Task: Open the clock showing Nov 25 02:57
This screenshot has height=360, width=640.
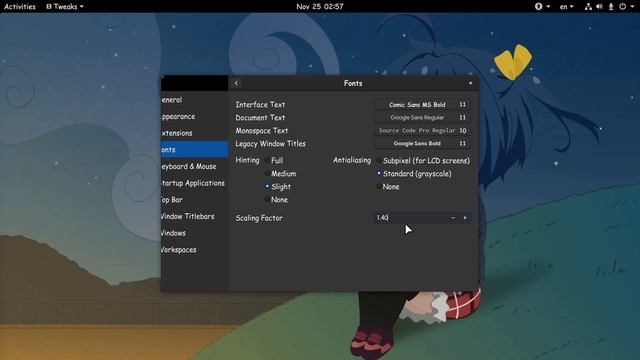Action: [320, 7]
